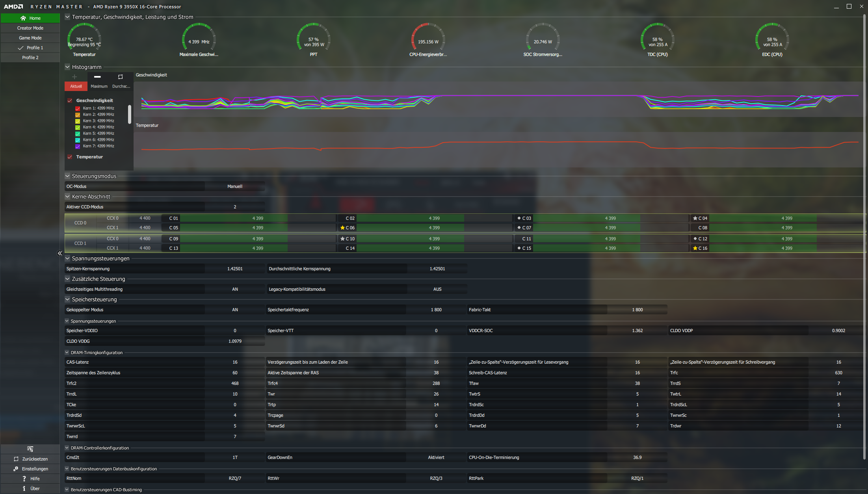Collapse the sidebar with double-chevron icon
The height and width of the screenshot is (494, 868).
tap(60, 253)
